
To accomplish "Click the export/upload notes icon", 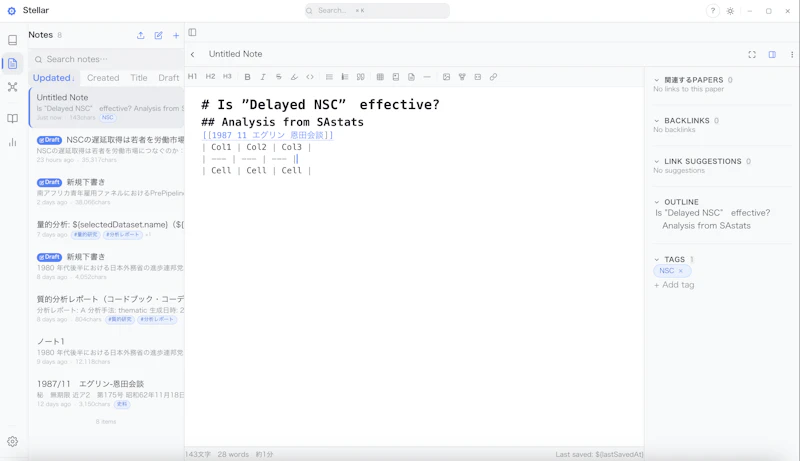I will 141,35.
